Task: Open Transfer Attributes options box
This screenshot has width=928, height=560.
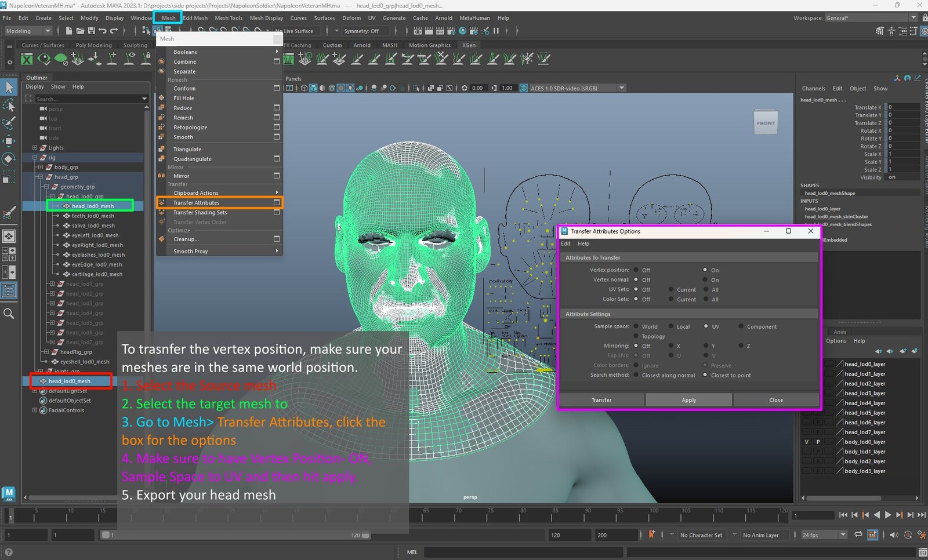Action: [277, 203]
